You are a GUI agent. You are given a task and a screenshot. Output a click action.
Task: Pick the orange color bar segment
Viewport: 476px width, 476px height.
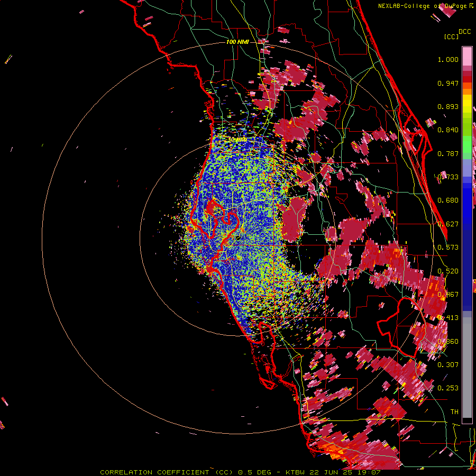pyautogui.click(x=467, y=91)
